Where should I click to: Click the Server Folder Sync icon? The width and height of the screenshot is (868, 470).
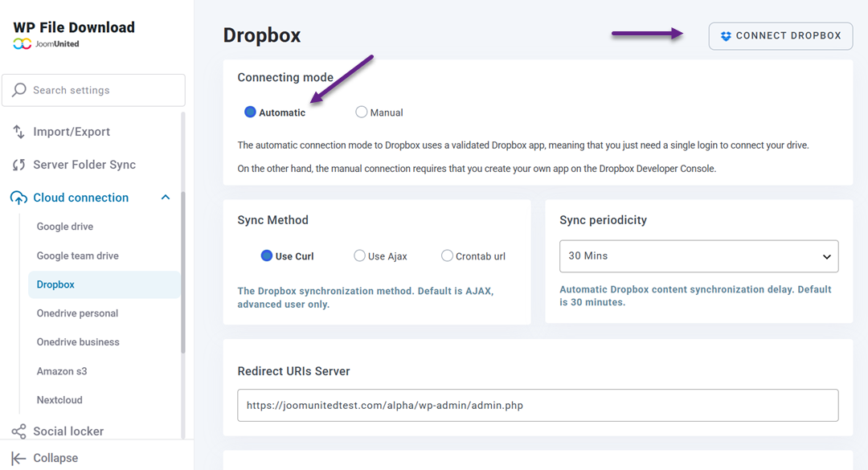tap(18, 165)
